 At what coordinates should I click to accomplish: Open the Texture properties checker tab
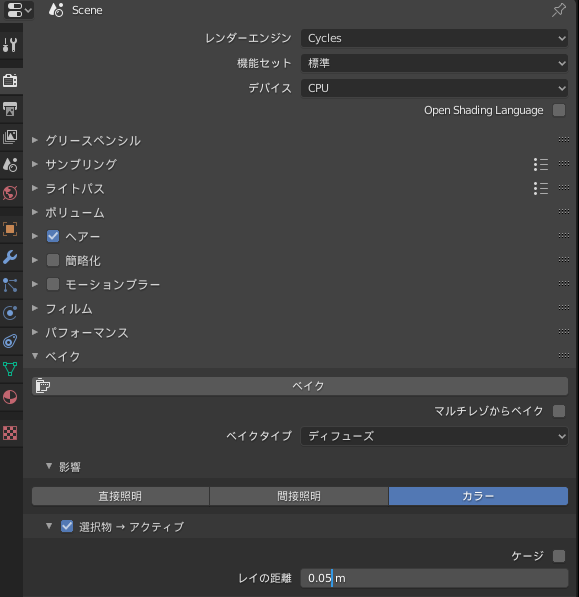click(10, 433)
